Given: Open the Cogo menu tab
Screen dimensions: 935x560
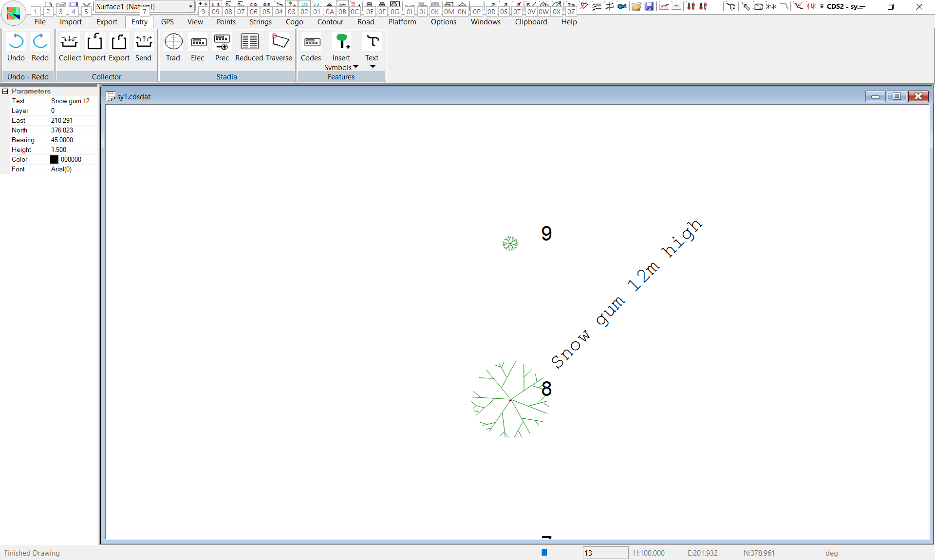Looking at the screenshot, I should (294, 22).
